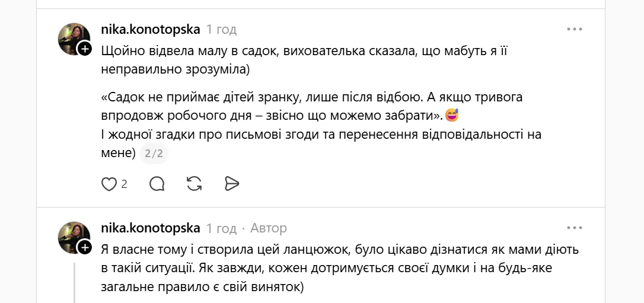
Task: Click the reply speech bubble icon
Action: click(x=157, y=184)
